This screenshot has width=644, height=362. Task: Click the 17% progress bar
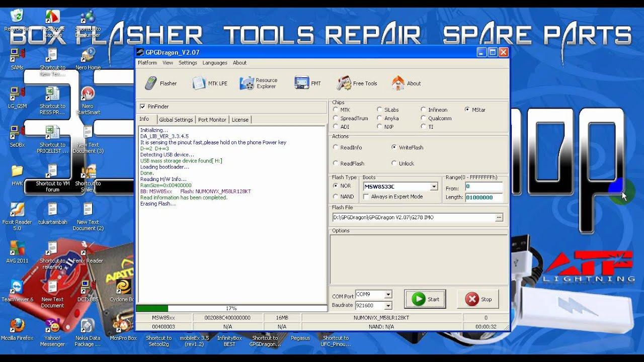pyautogui.click(x=231, y=308)
